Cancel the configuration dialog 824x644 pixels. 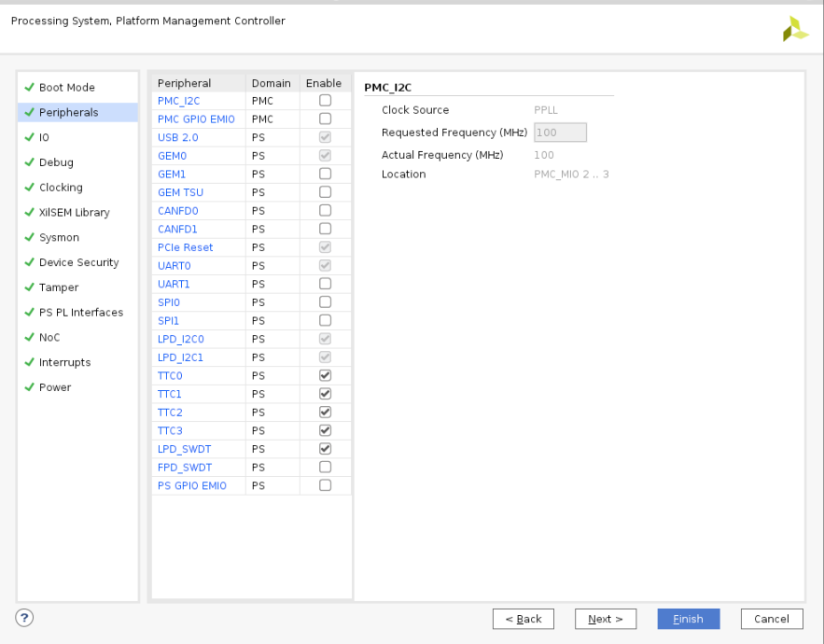click(772, 619)
